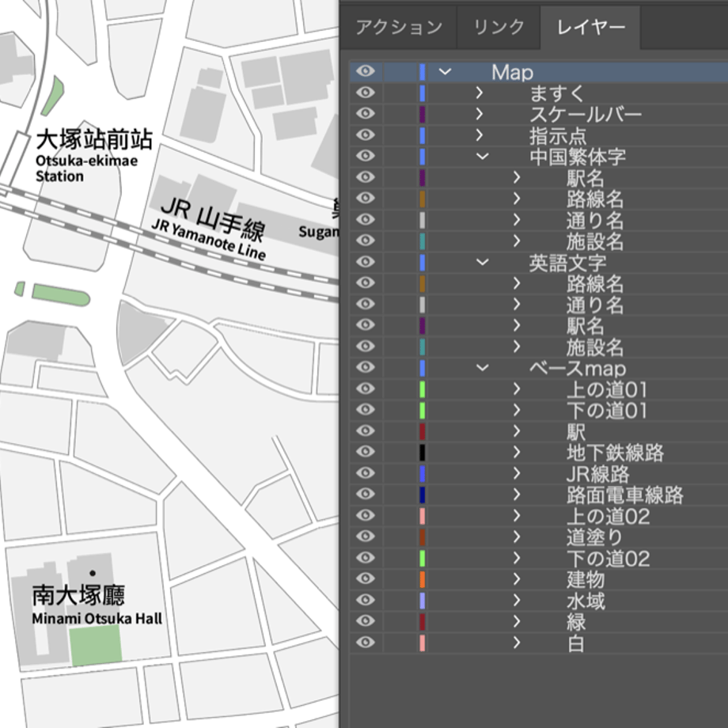The height and width of the screenshot is (728, 728).
Task: Click blue color swatch of JR線路 layer
Action: [x=422, y=473]
